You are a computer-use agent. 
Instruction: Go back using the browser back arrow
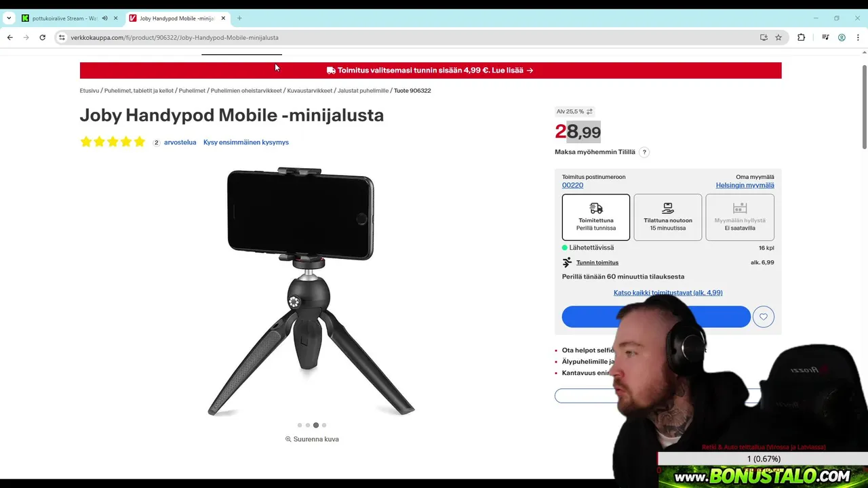tap(9, 37)
